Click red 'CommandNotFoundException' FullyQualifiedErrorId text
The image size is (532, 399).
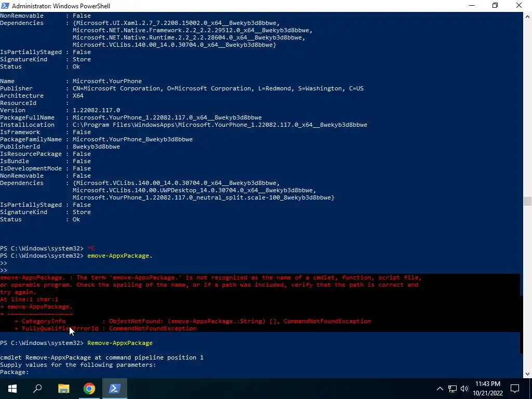point(153,328)
